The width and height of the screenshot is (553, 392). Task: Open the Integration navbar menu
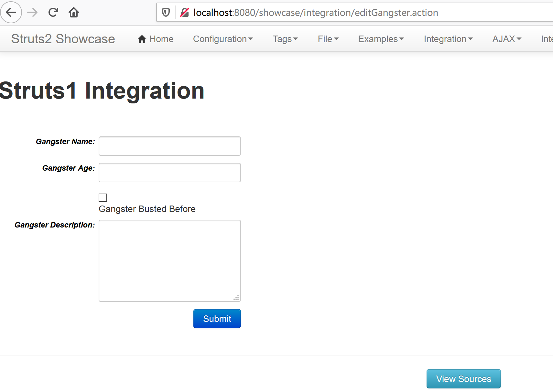click(448, 39)
